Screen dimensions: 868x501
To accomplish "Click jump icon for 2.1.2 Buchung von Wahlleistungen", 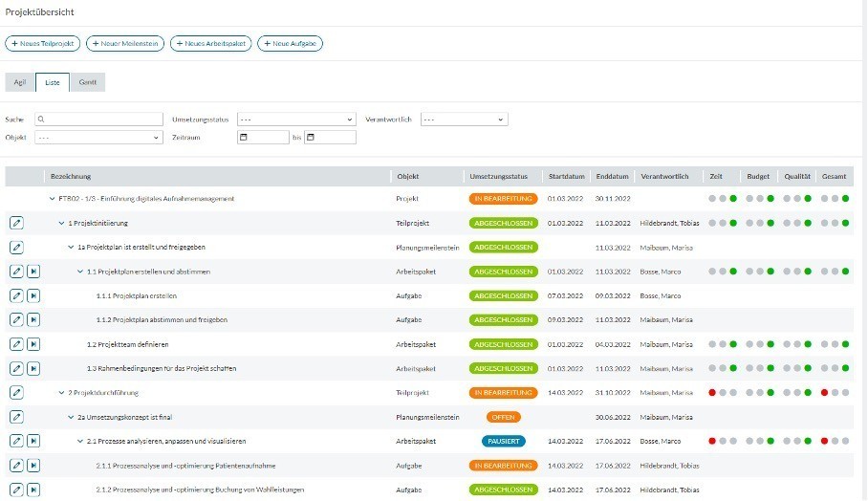I will (x=33, y=490).
